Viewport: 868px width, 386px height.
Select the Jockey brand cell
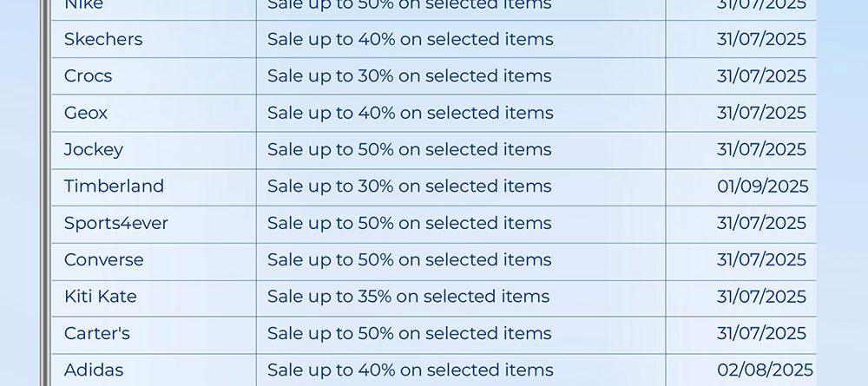(x=154, y=150)
